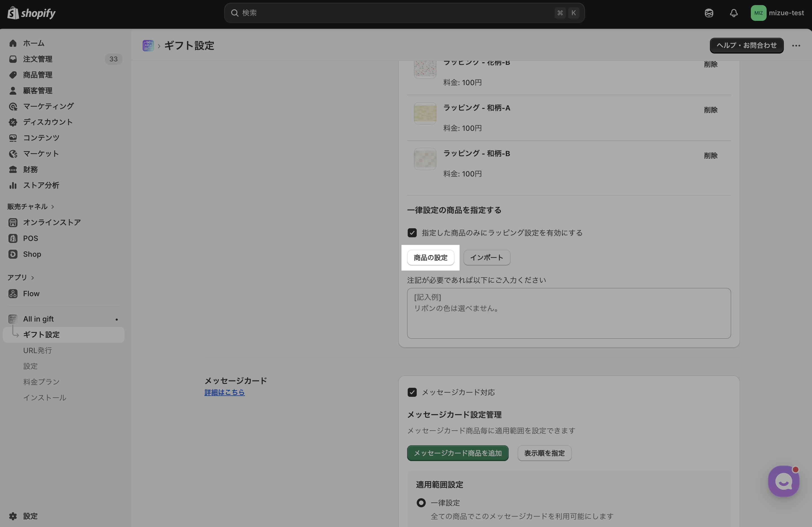Open the ストア分析 analytics icon
The width and height of the screenshot is (812, 527).
(x=13, y=185)
